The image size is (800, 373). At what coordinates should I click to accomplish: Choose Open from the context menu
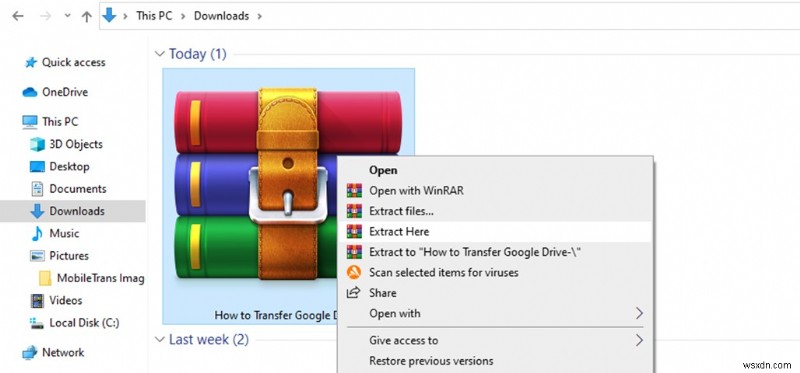point(383,170)
